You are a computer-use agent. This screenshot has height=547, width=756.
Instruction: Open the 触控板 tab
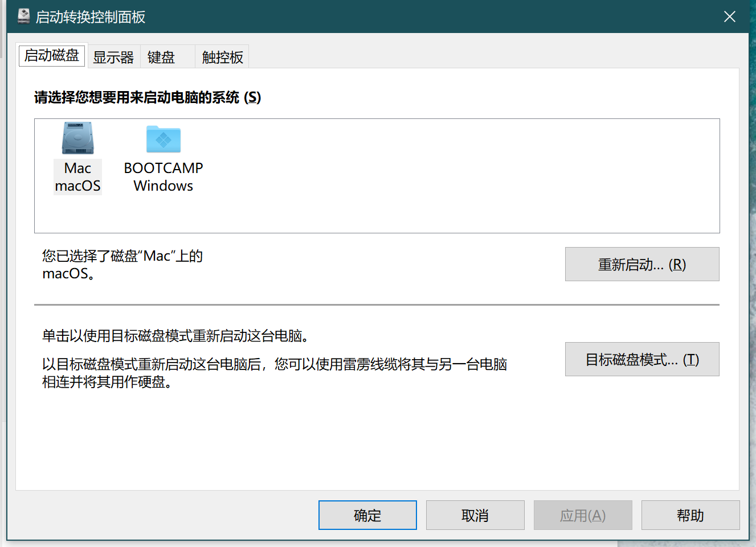[222, 57]
